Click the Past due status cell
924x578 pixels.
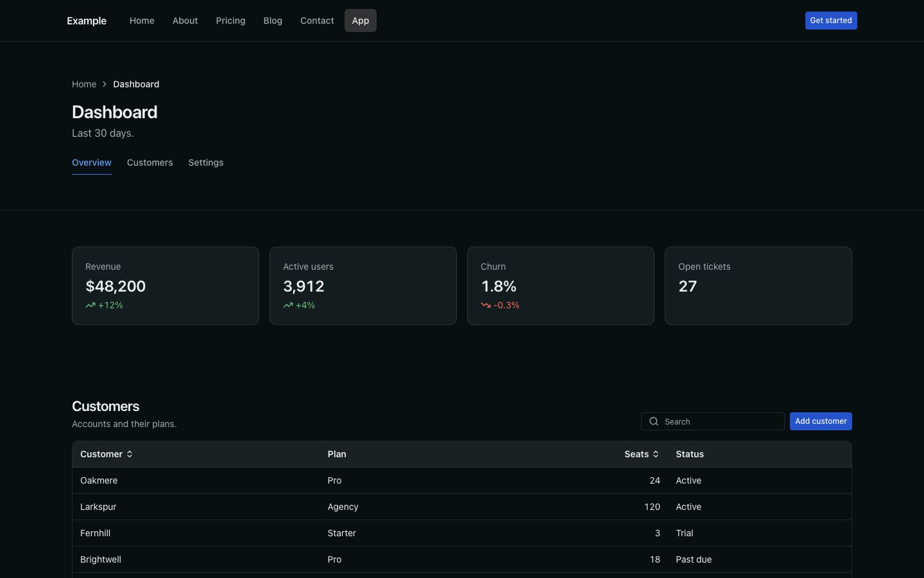(x=694, y=559)
